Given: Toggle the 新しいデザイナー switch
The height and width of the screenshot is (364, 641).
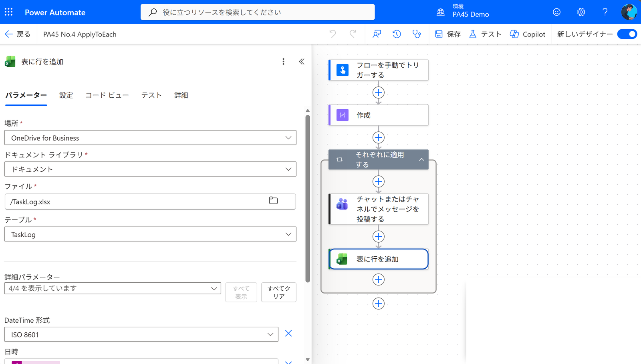Looking at the screenshot, I should tap(627, 34).
